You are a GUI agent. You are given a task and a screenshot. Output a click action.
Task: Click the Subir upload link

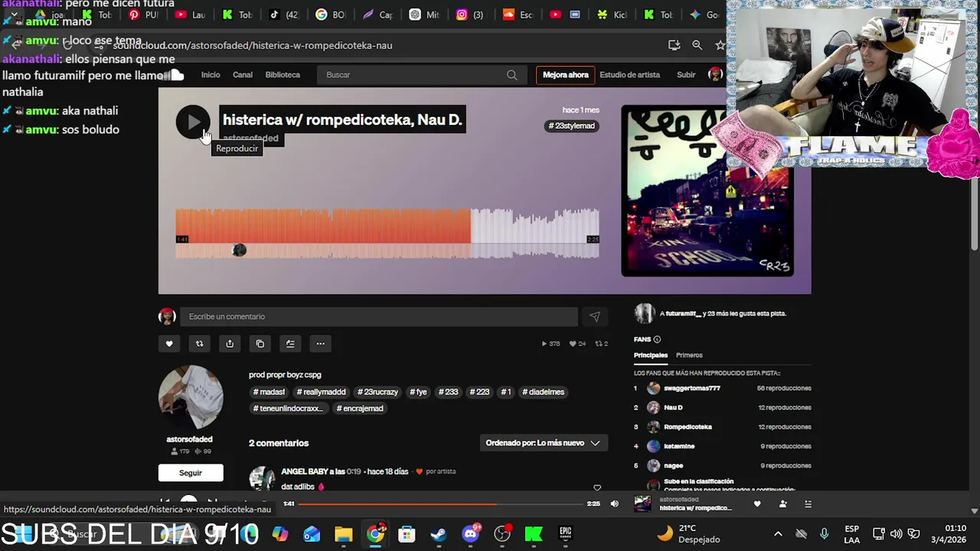(x=686, y=75)
